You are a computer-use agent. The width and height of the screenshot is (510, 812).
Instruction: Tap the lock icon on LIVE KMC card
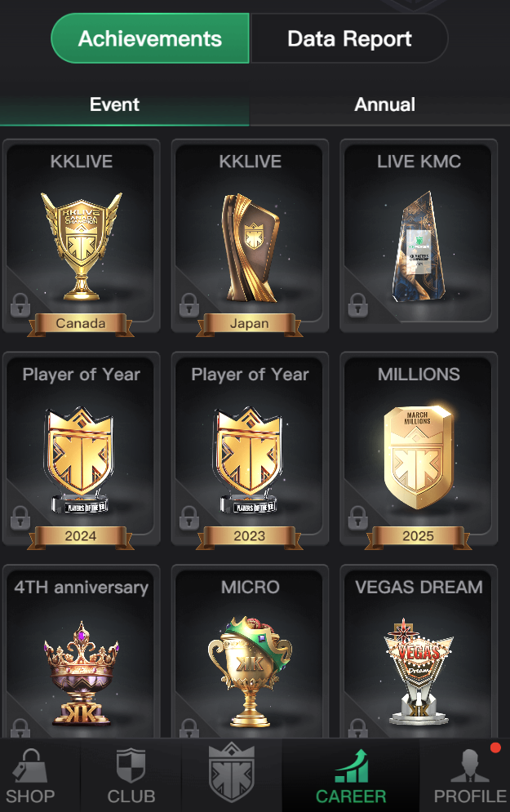click(x=357, y=305)
